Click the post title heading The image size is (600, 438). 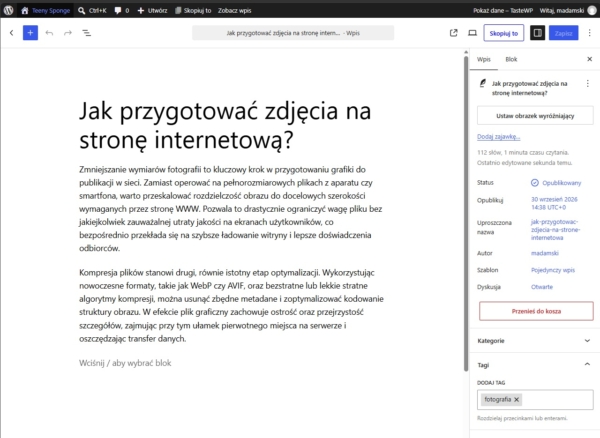(225, 125)
